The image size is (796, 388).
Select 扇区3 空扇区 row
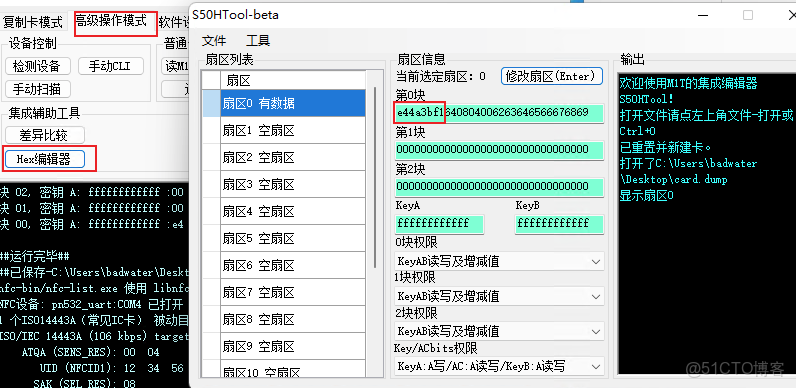pos(293,184)
